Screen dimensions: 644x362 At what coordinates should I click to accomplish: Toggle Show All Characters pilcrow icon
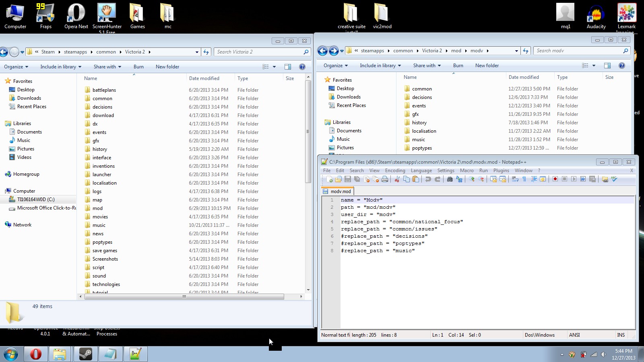coord(524,179)
